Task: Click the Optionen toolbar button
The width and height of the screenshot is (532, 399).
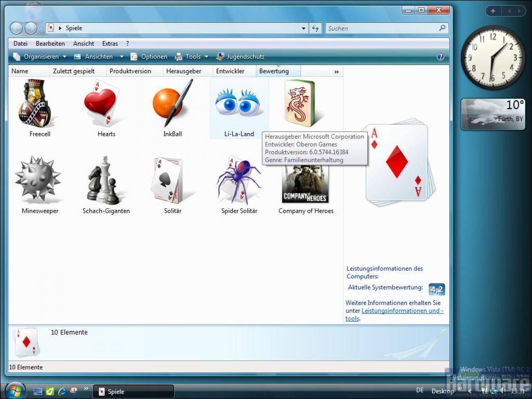Action: (x=149, y=57)
